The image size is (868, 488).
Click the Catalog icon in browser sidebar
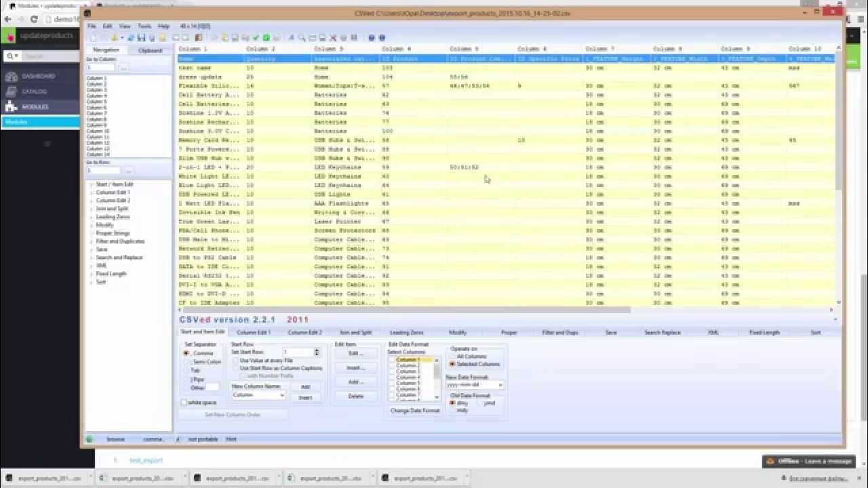11,91
